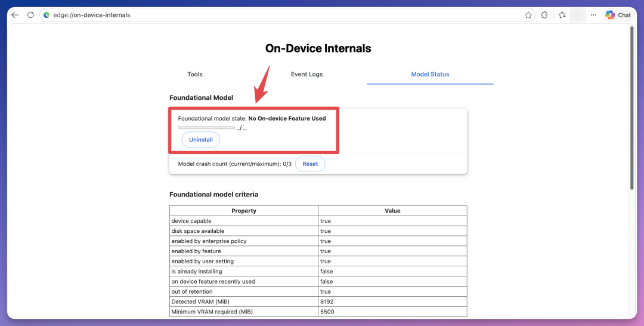Select the Model Status tab
Screen dimensions: 644x326
click(430, 74)
